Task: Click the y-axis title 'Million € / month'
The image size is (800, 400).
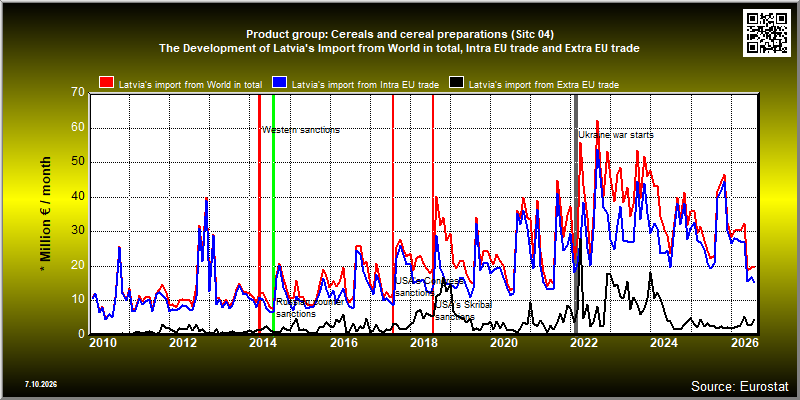Action: [45, 214]
